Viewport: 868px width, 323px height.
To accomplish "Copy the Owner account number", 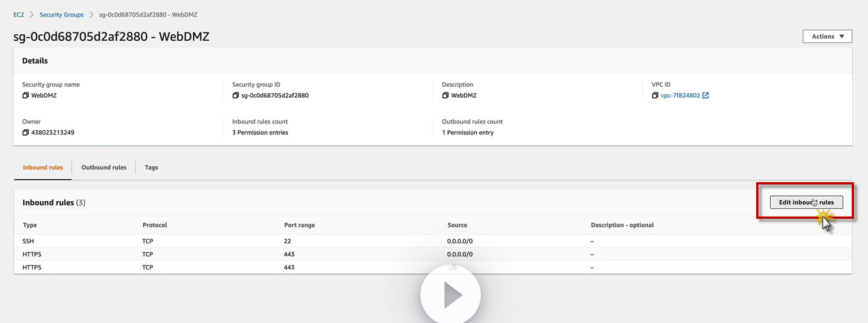I will [25, 133].
